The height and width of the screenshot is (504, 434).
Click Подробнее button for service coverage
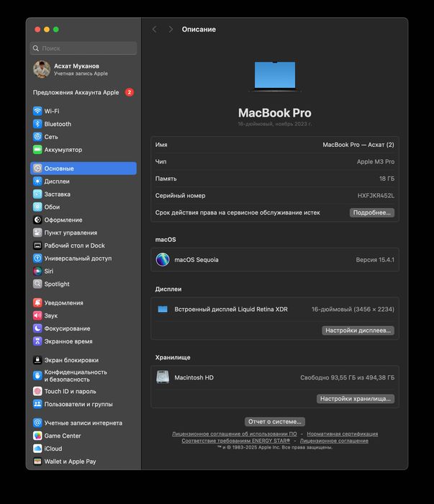coord(371,212)
